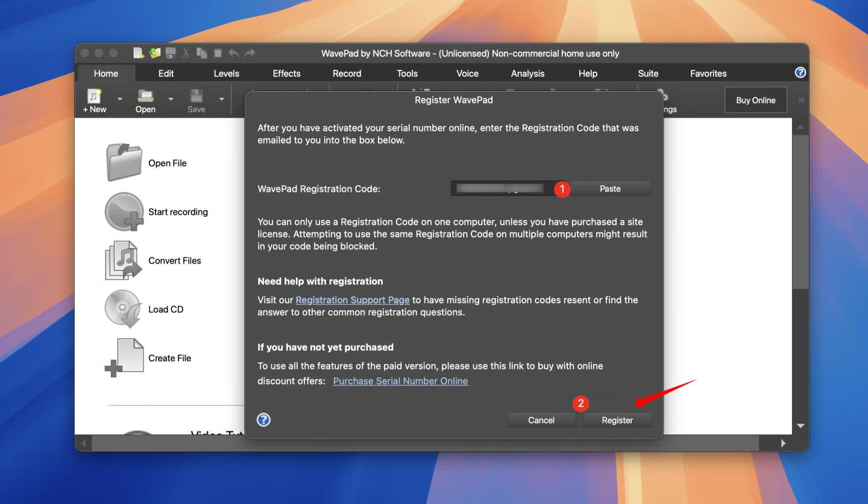Go to the Voice tab
The width and height of the screenshot is (868, 504).
467,74
